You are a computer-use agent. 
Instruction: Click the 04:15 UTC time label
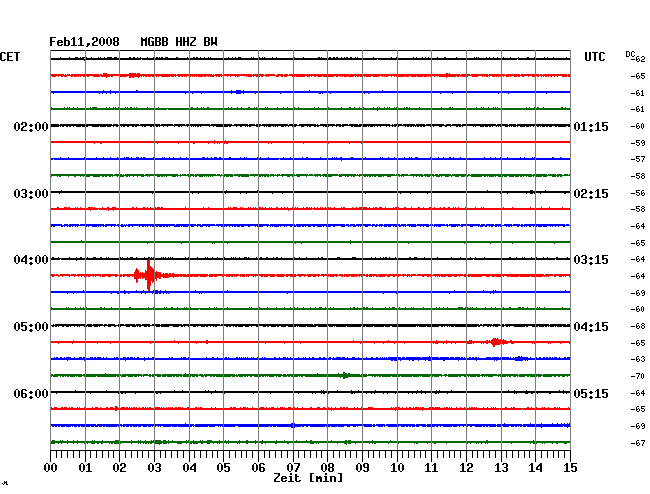(591, 327)
